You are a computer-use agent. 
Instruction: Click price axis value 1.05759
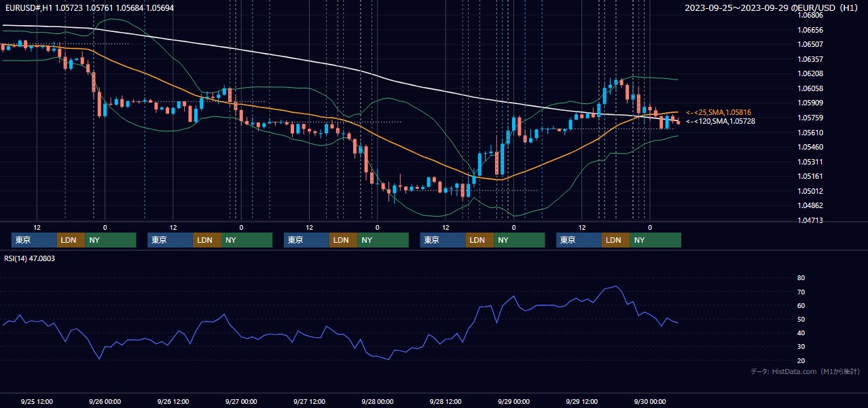(x=810, y=118)
